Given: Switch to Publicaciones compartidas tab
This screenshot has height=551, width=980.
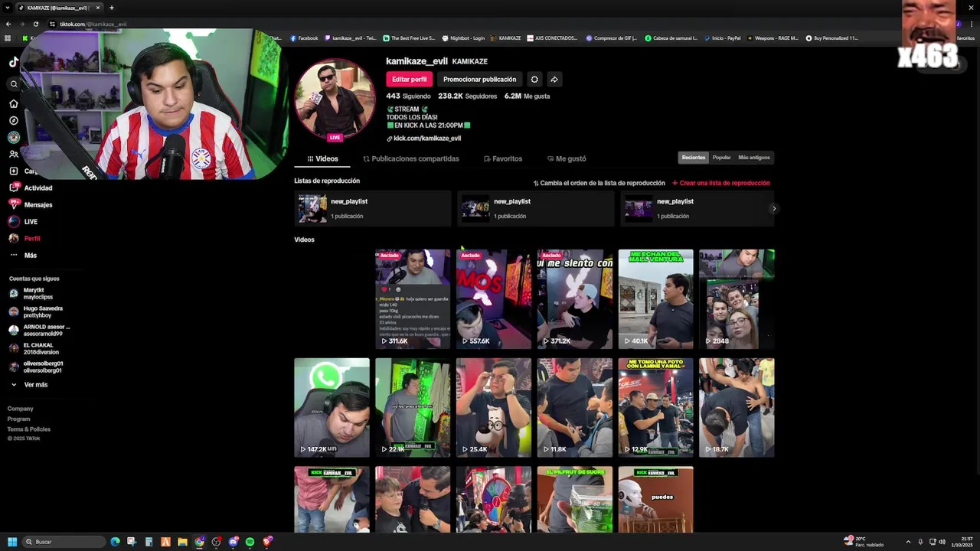Looking at the screenshot, I should (x=411, y=158).
